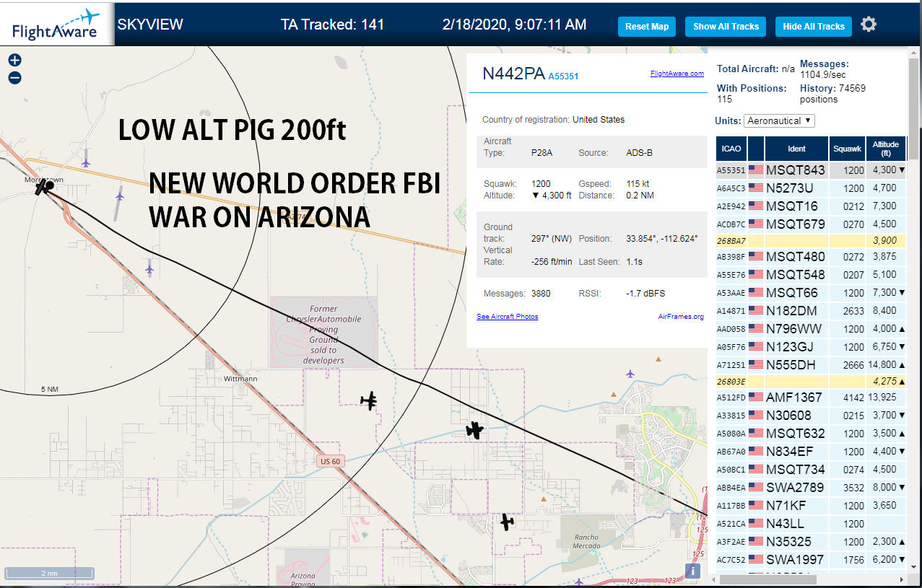
Task: Select the SWA1997 aircraft row
Action: 811,560
